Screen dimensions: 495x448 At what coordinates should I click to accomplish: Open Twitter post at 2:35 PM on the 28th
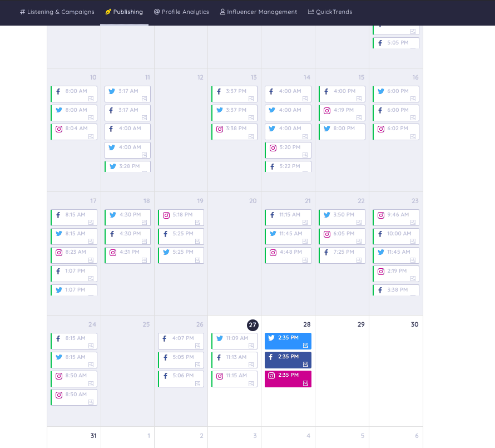(x=288, y=341)
